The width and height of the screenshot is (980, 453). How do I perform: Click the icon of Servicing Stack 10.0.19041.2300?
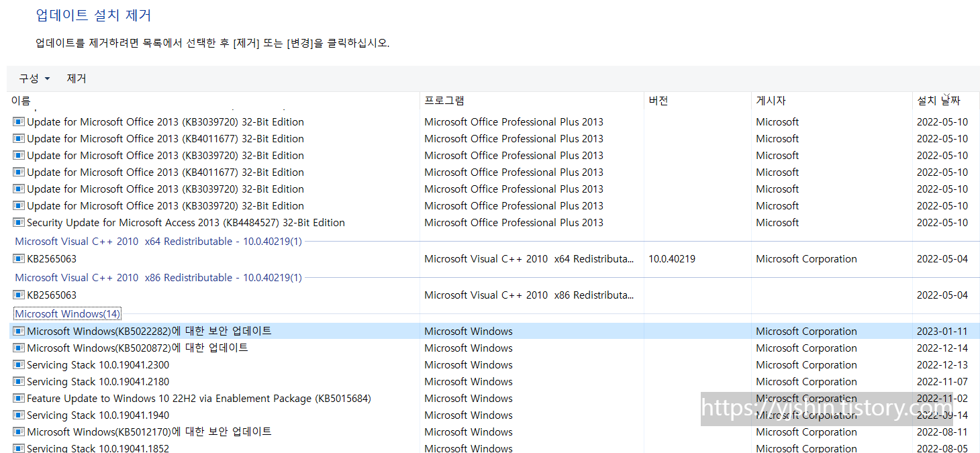click(x=19, y=365)
